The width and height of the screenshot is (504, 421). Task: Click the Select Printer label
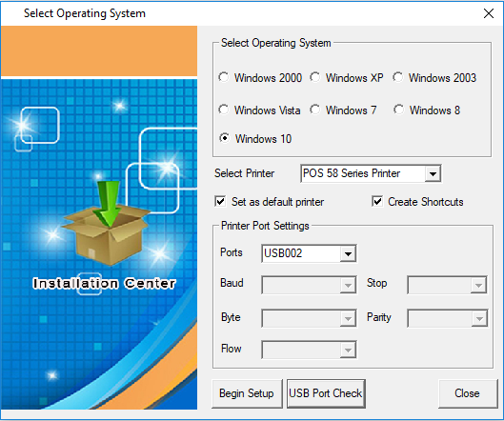click(244, 173)
